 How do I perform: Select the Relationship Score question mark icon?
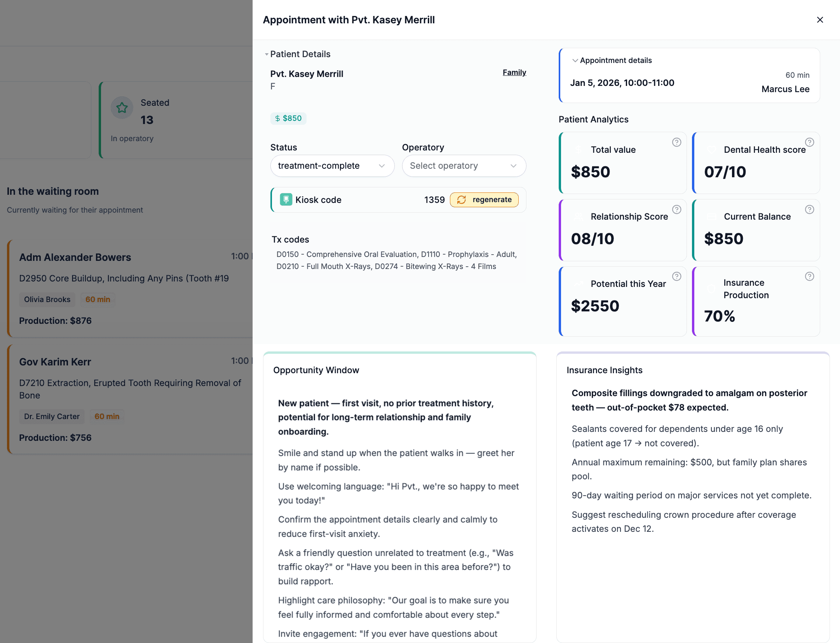[676, 210]
